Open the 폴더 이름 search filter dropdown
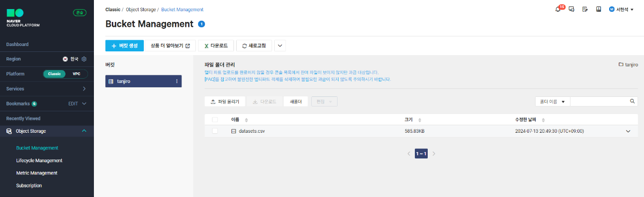 [553, 101]
